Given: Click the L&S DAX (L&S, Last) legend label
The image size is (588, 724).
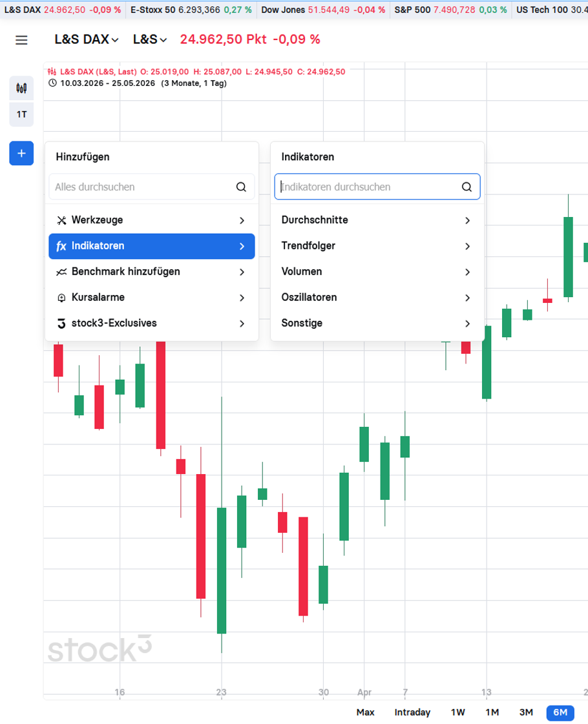Looking at the screenshot, I should [98, 72].
